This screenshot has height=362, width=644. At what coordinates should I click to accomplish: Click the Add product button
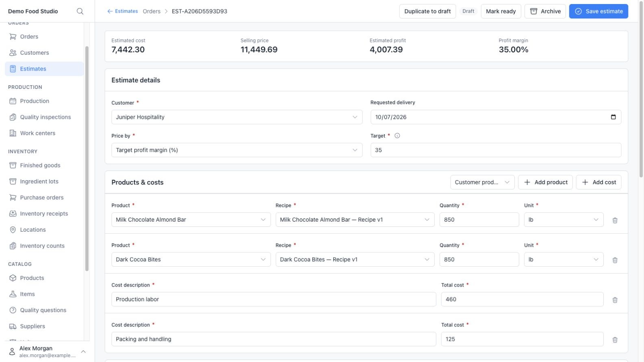(x=545, y=182)
